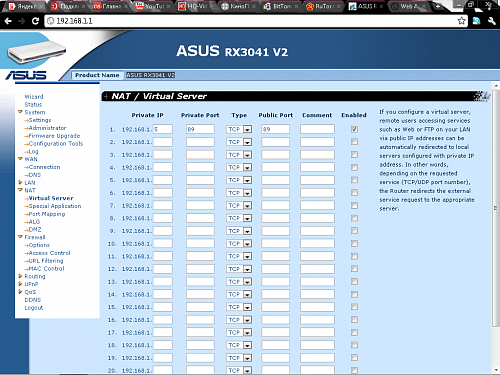Switch to the Яндекс browser tab
The image size is (500, 375).
tap(26, 6)
